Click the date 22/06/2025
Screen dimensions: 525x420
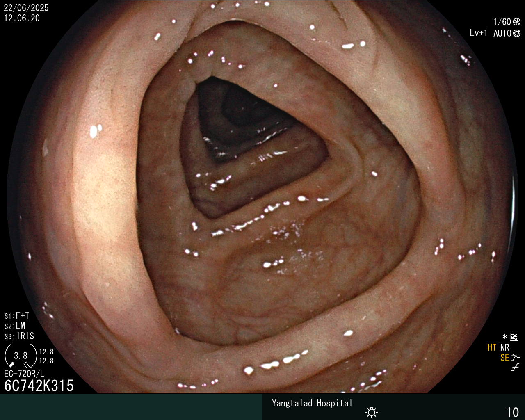click(x=26, y=8)
